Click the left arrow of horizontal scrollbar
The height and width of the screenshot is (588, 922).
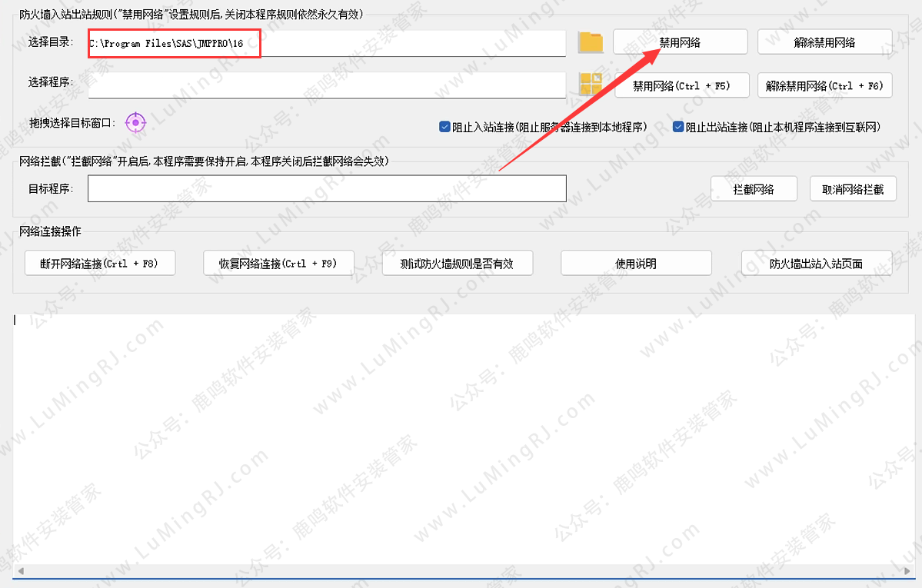click(x=21, y=571)
